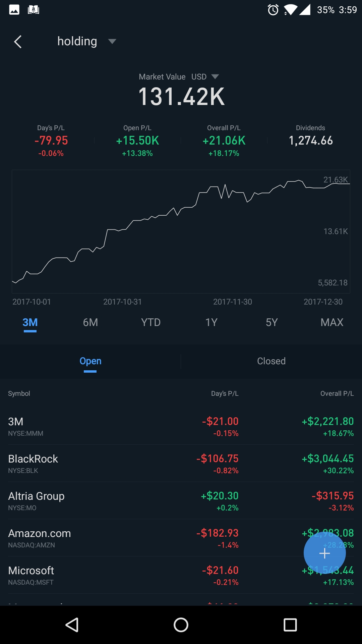
Task: Tap the picture notification icon
Action: pos(14,10)
